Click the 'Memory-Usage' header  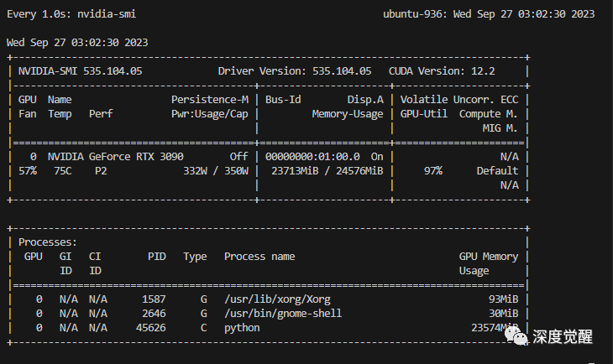tap(347, 114)
